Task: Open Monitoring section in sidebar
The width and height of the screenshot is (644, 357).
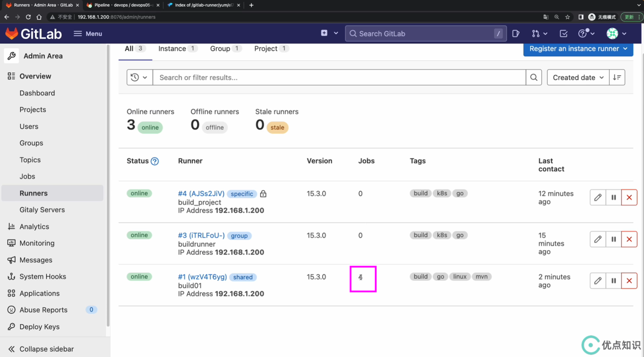Action: tap(52, 243)
